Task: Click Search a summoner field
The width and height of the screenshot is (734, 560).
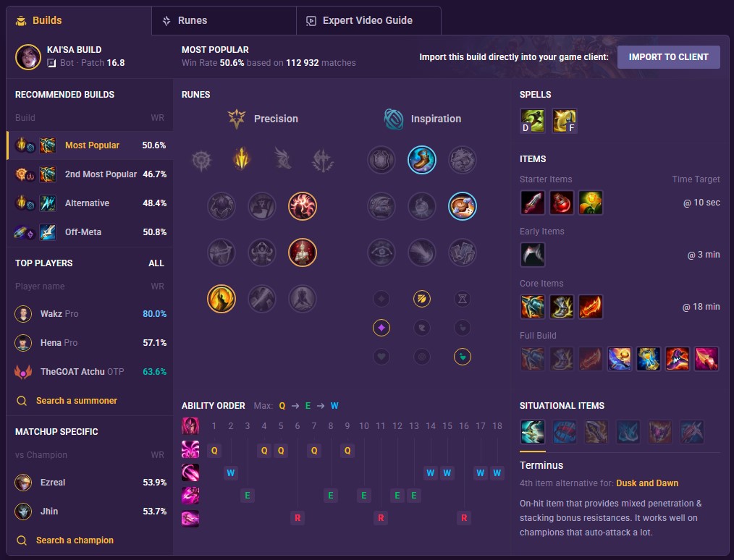Action: coord(76,401)
